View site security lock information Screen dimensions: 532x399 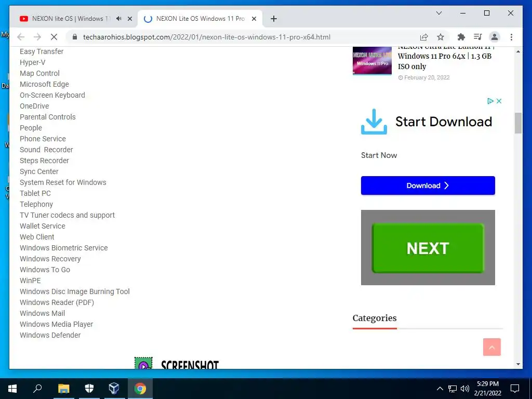(75, 37)
